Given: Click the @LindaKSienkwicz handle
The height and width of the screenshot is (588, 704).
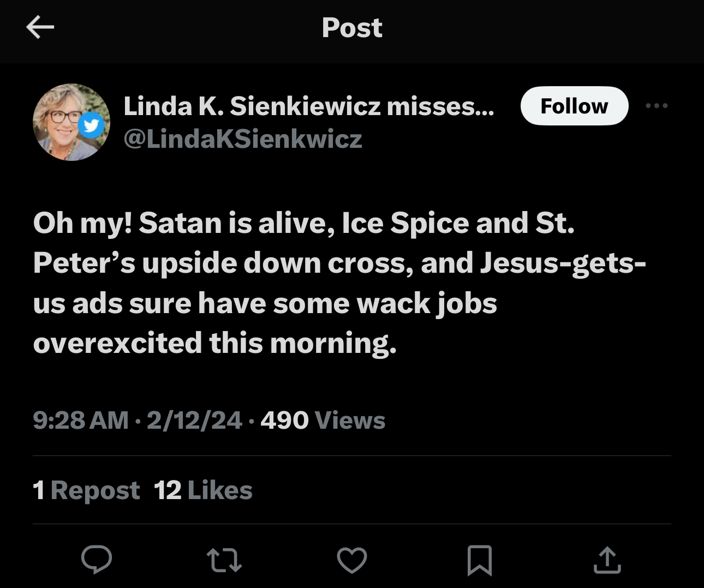Looking at the screenshot, I should click(x=243, y=140).
